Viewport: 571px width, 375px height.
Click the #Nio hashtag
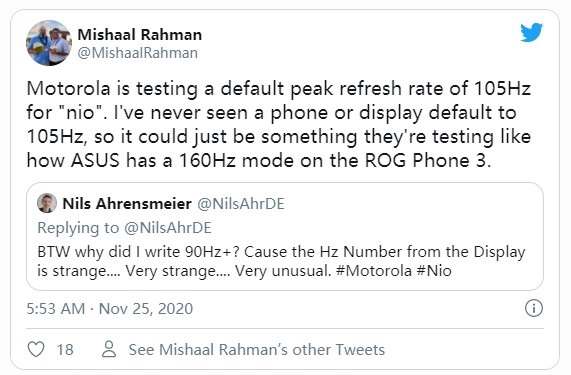(x=434, y=271)
